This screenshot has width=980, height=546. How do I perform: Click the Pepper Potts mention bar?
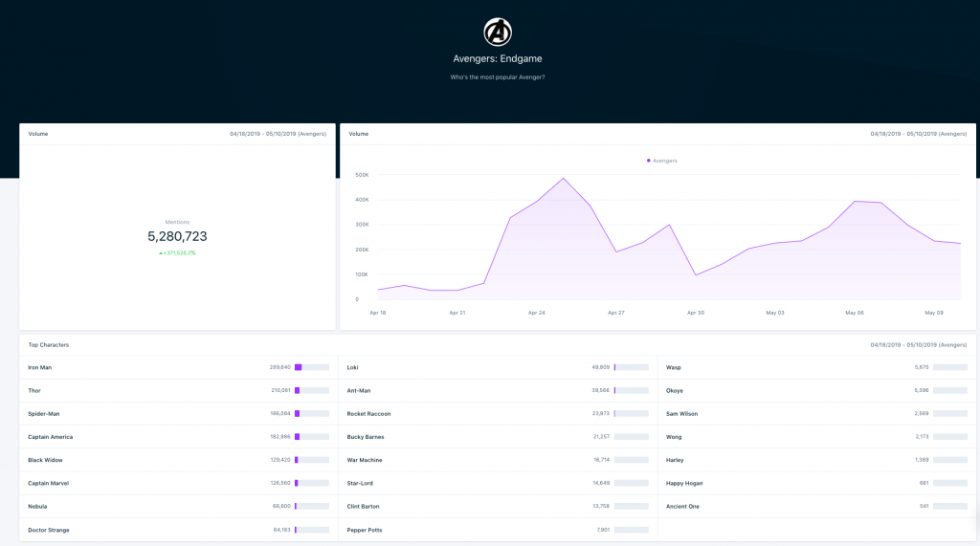coord(632,530)
